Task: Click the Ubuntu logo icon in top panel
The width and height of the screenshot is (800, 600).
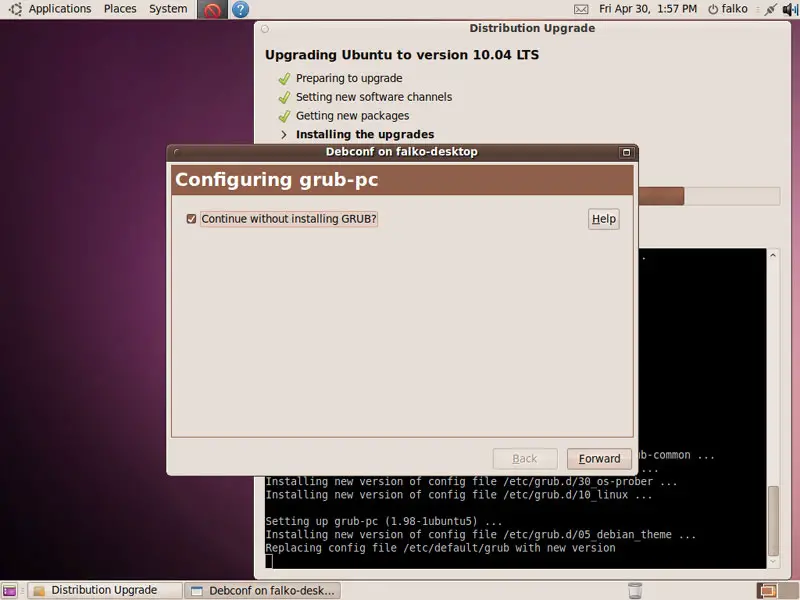Action: click(15, 9)
